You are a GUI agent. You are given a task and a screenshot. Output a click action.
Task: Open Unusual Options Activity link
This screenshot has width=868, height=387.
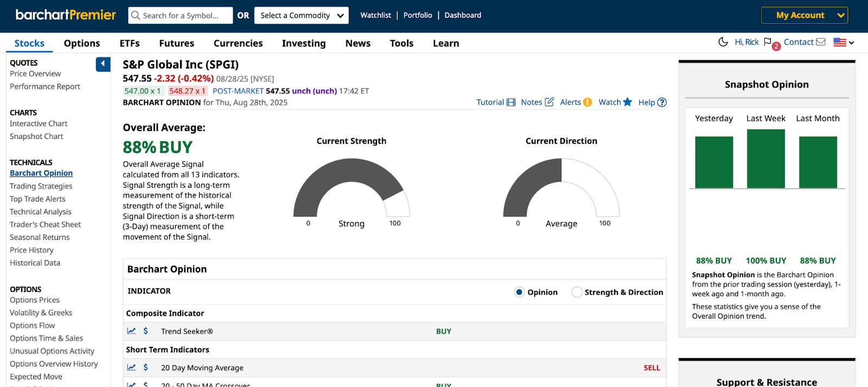click(52, 351)
